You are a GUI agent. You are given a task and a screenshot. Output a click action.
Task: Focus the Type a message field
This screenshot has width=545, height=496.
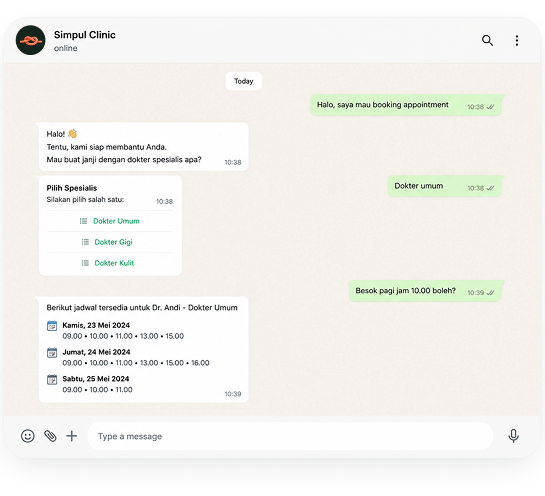[290, 436]
